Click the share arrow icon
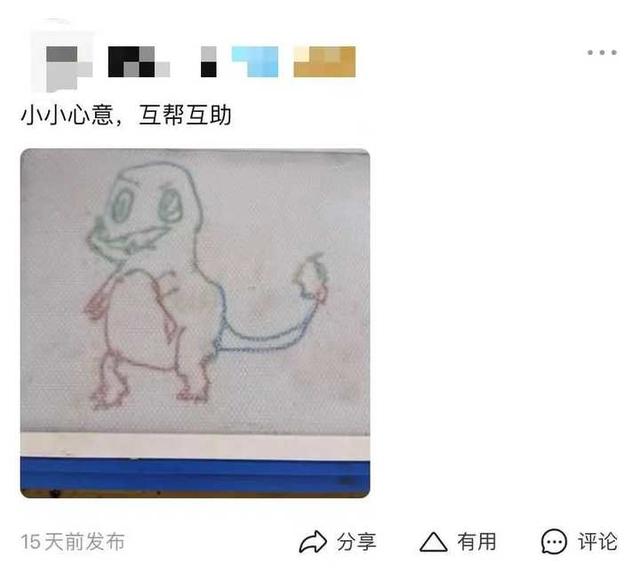 (x=313, y=542)
